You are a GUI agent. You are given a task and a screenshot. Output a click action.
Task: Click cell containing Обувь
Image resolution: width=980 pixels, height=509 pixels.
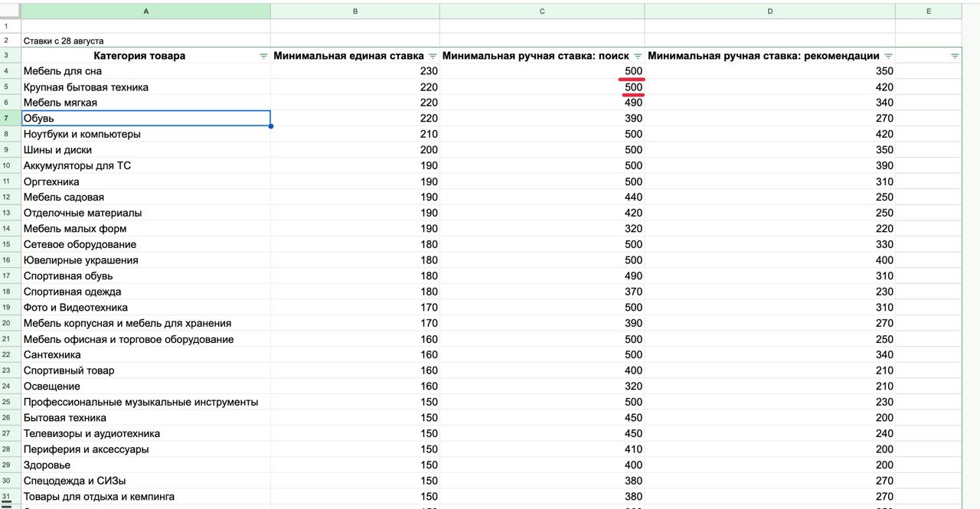(145, 118)
